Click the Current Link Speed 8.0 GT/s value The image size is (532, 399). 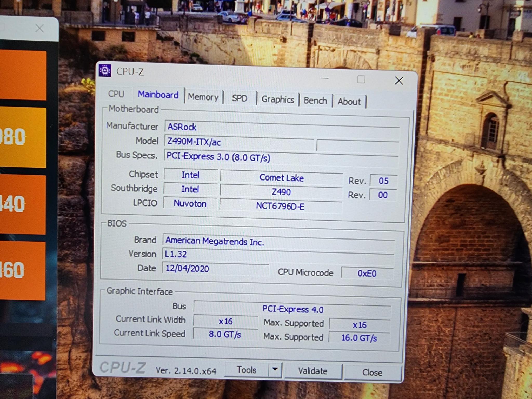coord(225,334)
